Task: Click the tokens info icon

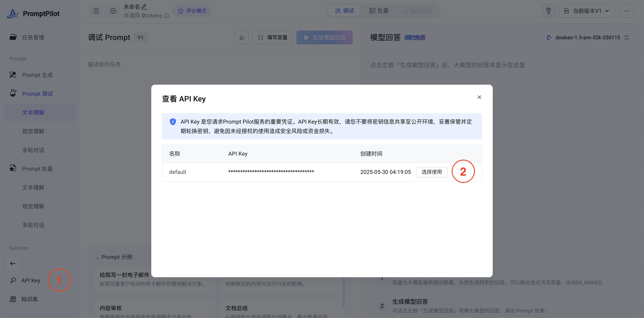Action: click(167, 16)
